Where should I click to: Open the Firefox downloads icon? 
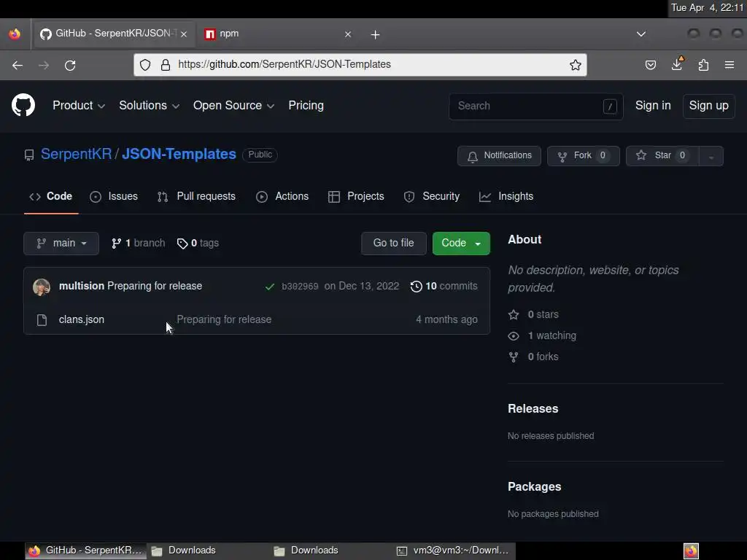point(677,64)
